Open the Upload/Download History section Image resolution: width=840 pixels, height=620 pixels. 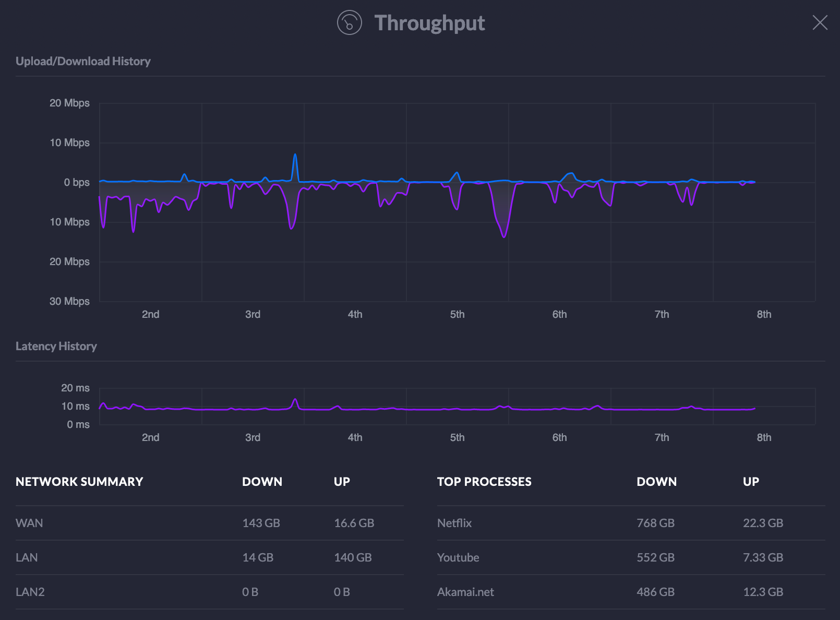83,61
